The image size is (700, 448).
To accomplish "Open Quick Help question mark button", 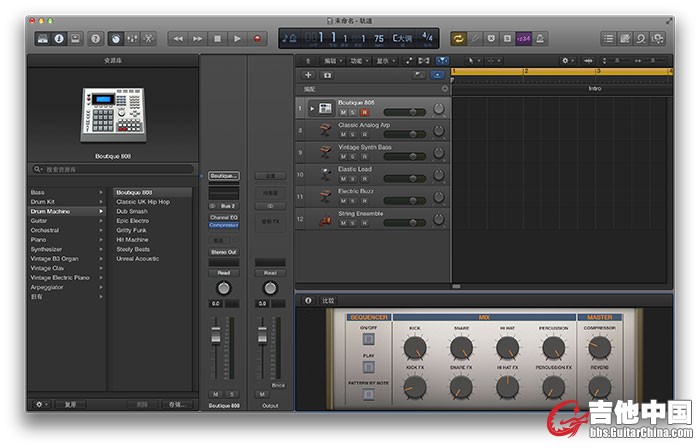I will click(x=95, y=39).
